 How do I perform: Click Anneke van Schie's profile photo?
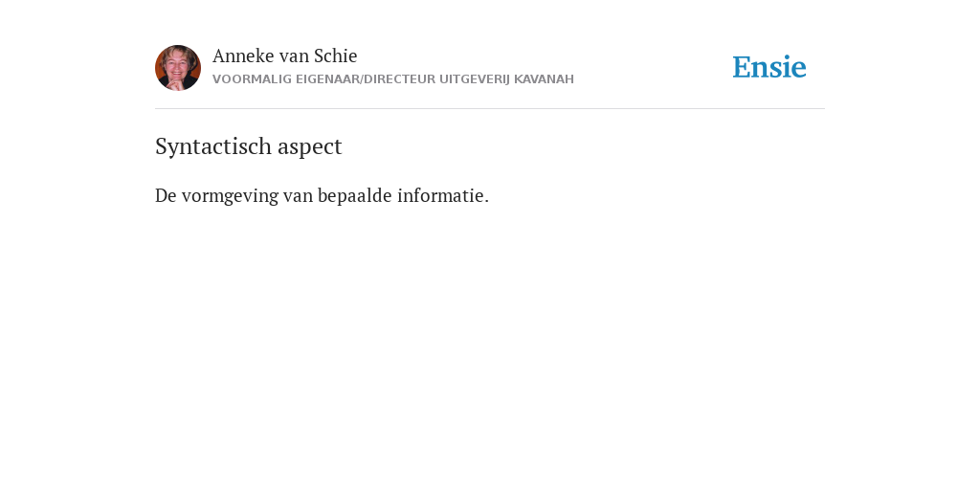178,68
